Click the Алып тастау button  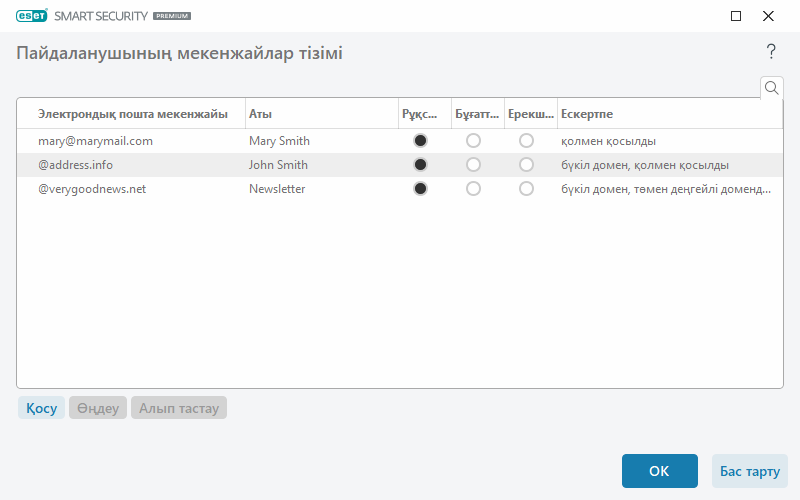pos(179,408)
